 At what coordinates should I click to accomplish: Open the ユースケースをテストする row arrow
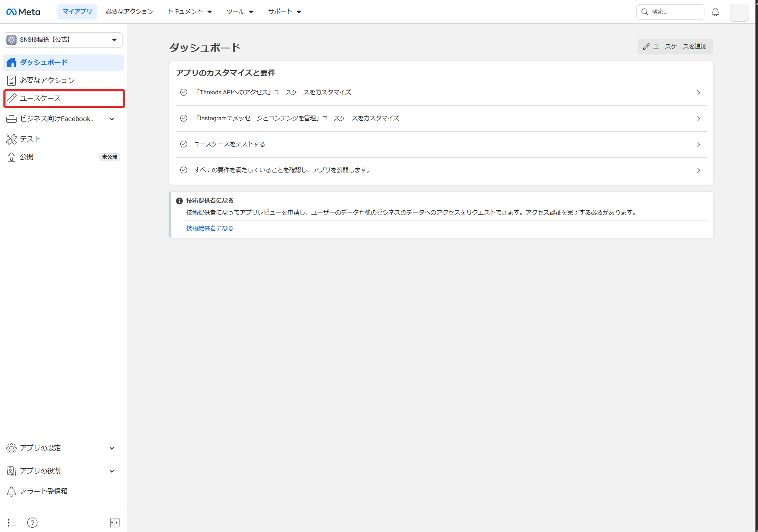pos(698,144)
